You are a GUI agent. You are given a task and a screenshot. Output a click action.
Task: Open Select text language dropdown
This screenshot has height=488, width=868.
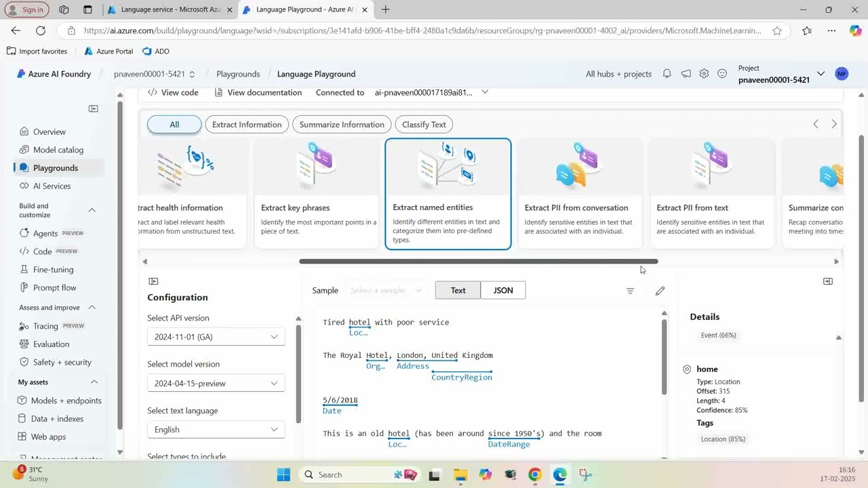216,430
